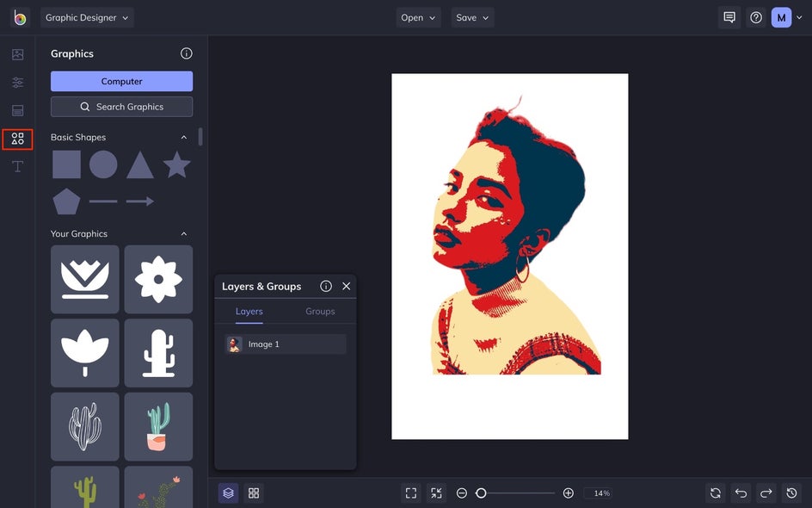Select the Image 1 layer
Image resolution: width=812 pixels, height=508 pixels.
(x=286, y=344)
